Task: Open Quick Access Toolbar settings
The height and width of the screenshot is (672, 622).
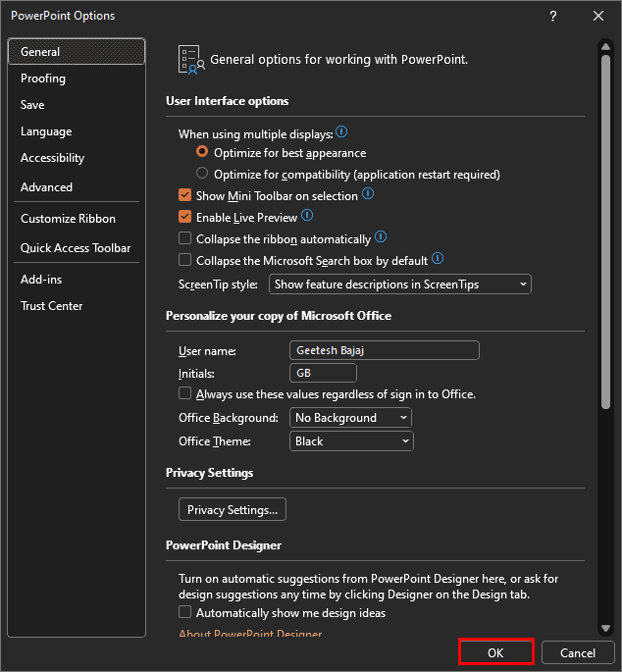Action: point(76,248)
